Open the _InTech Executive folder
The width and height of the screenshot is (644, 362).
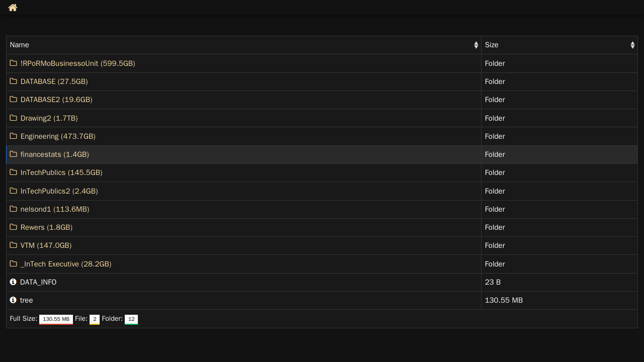pos(65,264)
